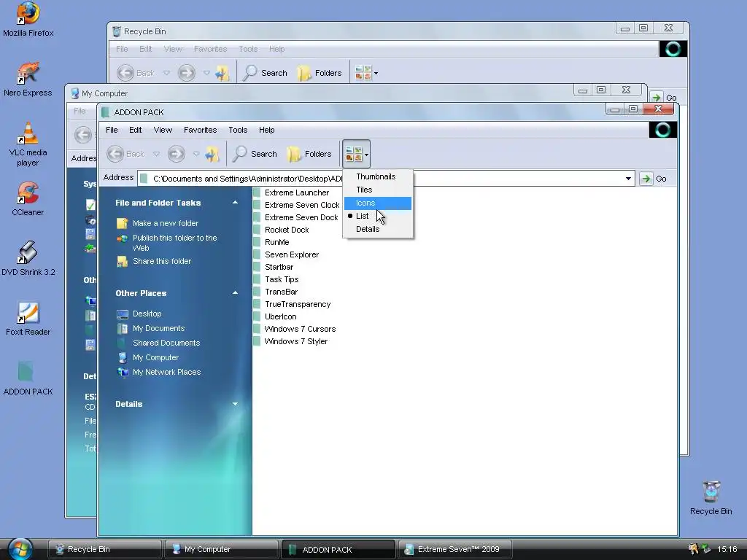Click Views button in ADDON PACK toolbar
747x560 pixels.
[x=356, y=154]
